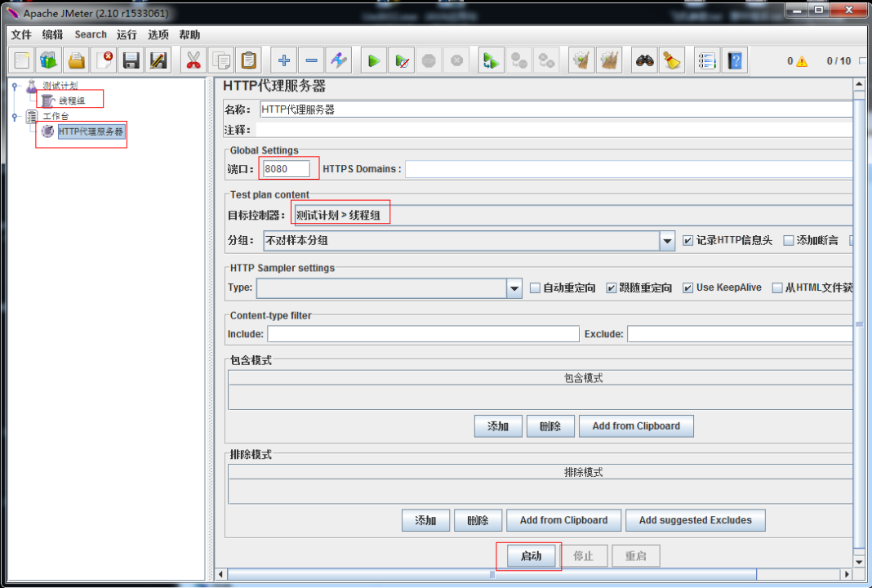Image resolution: width=872 pixels, height=588 pixels.
Task: Click the Function helper list icon
Action: point(707,60)
